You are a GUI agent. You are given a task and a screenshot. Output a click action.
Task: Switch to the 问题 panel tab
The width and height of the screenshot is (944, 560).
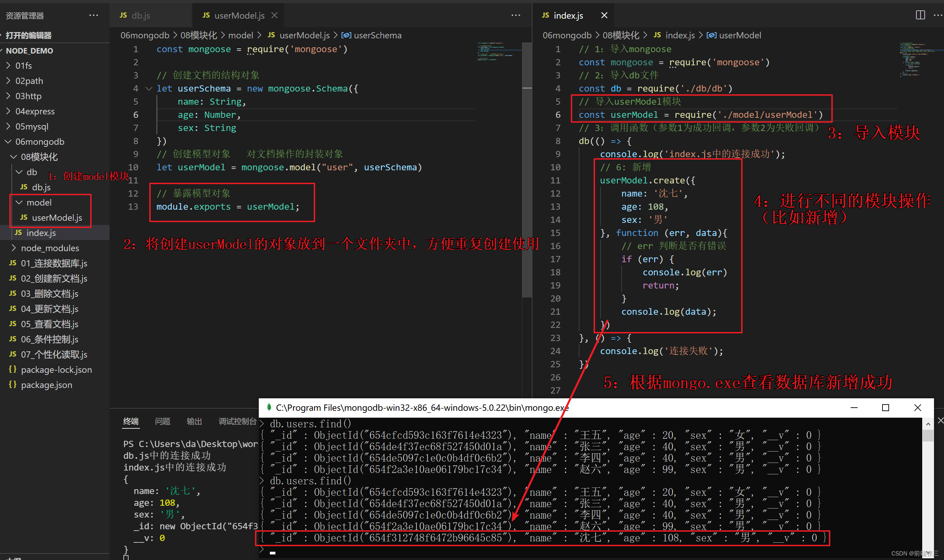[x=163, y=421]
